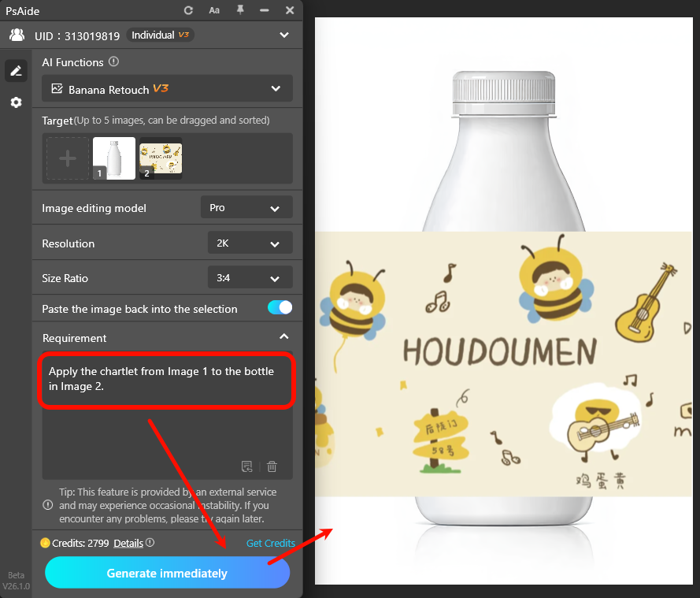The width and height of the screenshot is (700, 598).
Task: Select the milk bottle thumbnail in Target
Action: pyautogui.click(x=113, y=158)
